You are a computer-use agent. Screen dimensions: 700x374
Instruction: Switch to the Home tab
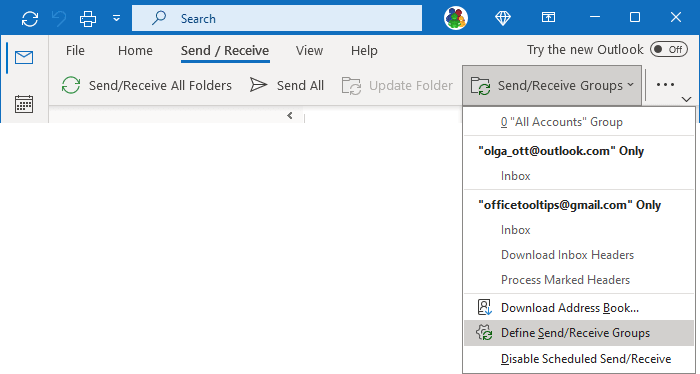click(x=135, y=50)
